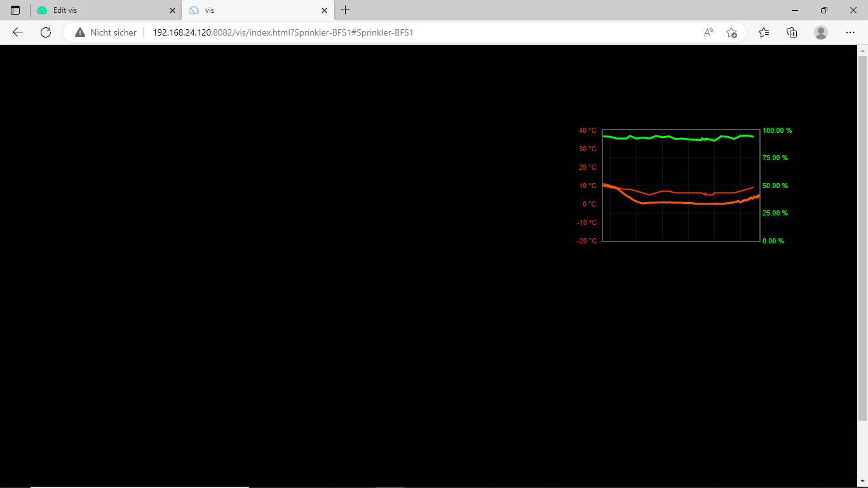868x488 pixels.
Task: Go back to previous page
Action: tap(18, 32)
